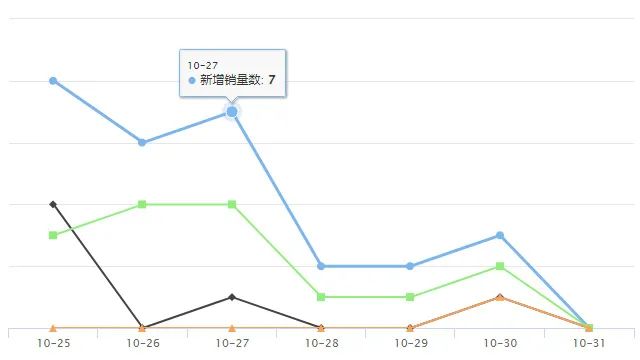Click the blue data point on 10-29
The height and width of the screenshot is (360, 640).
coord(410,266)
